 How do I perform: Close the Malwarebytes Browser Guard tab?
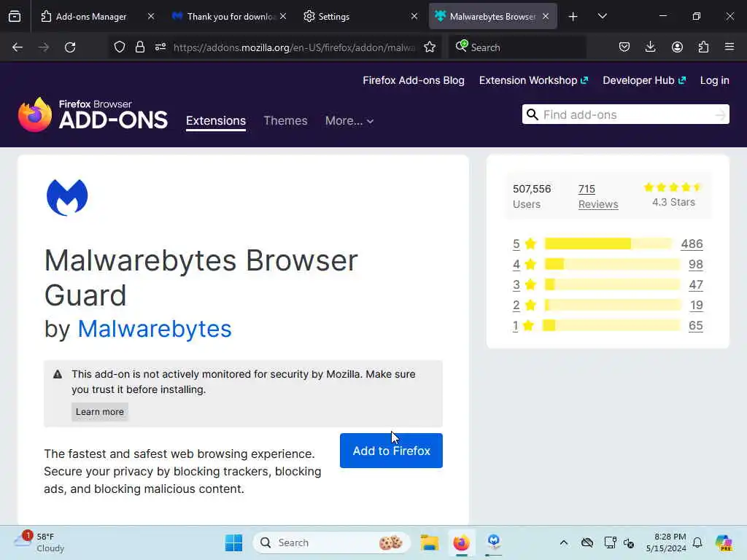point(546,16)
